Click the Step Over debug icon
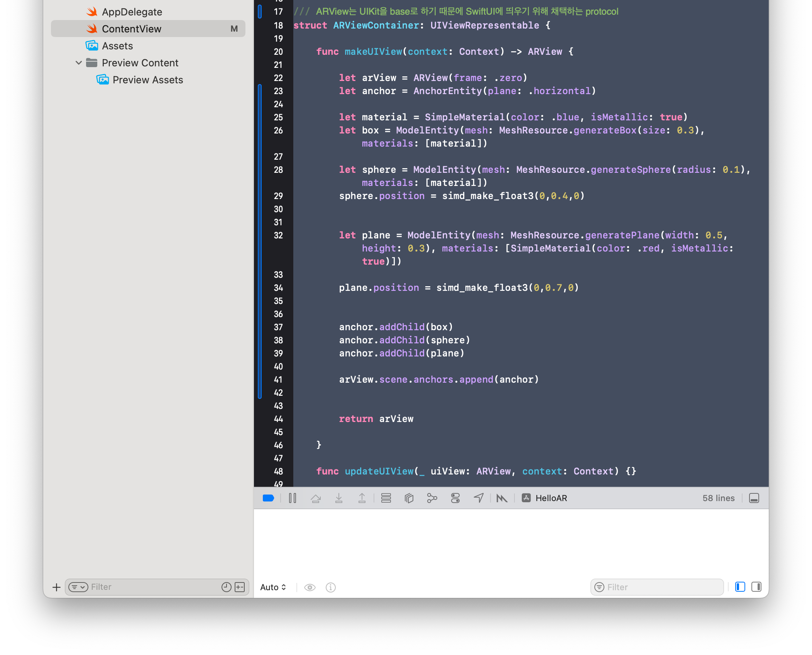 [x=316, y=498]
